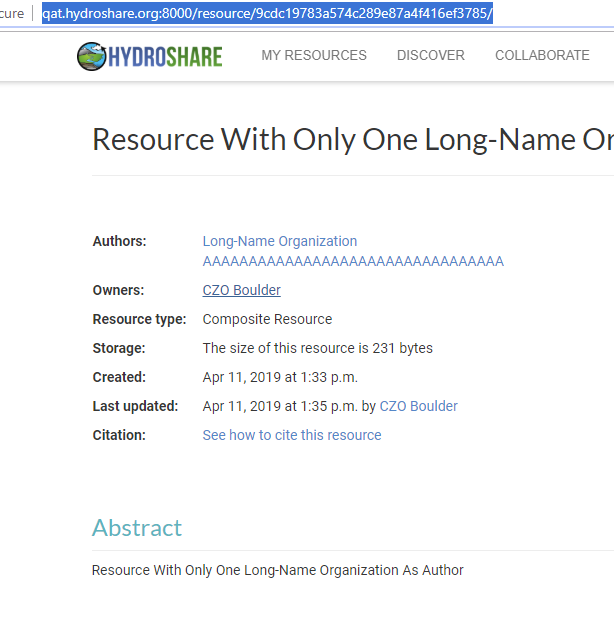Viewport: 614px width, 619px height.
Task: Click the Created: label
Action: pos(119,377)
